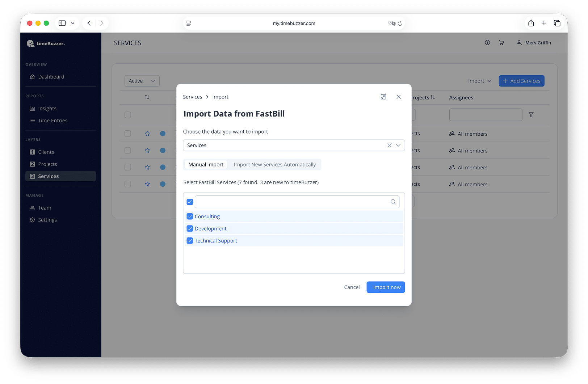Click the timeBuzzer logo in sidebar
Image resolution: width=588 pixels, height=384 pixels.
46,43
